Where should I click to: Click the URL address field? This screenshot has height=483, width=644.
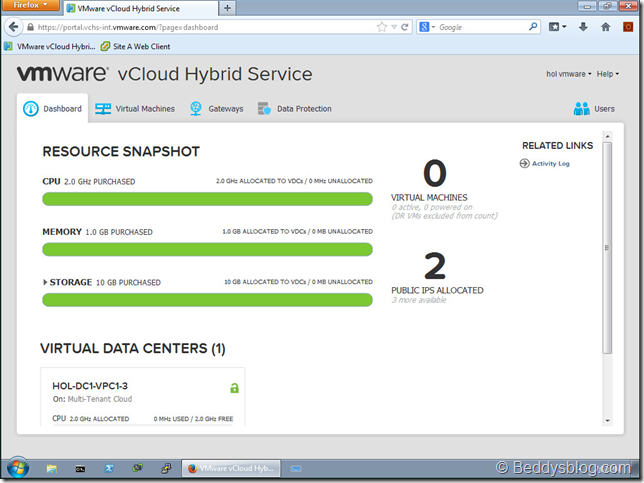coord(205,27)
